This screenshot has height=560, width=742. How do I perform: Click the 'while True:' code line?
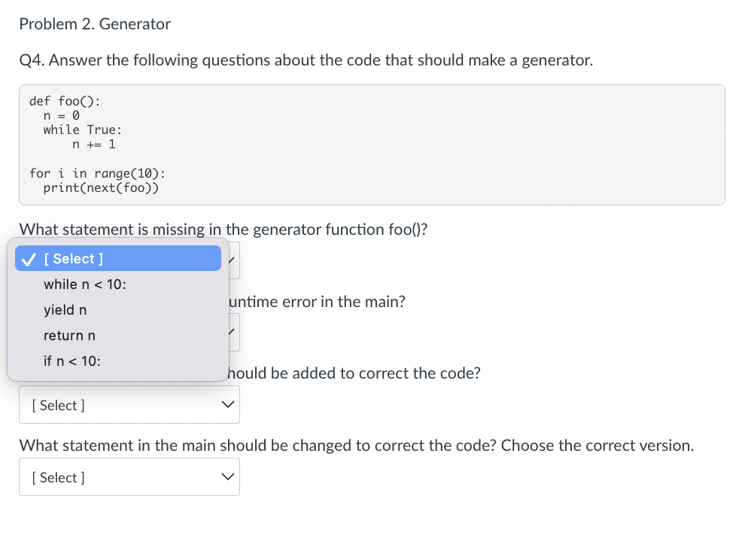tap(83, 129)
